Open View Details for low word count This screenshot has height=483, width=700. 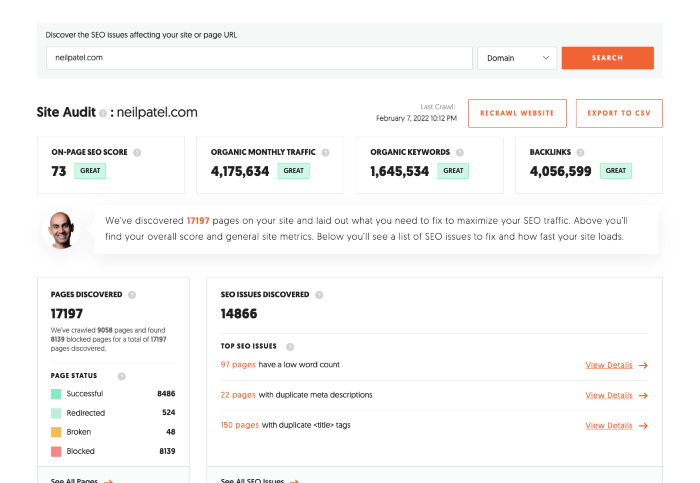pos(609,365)
